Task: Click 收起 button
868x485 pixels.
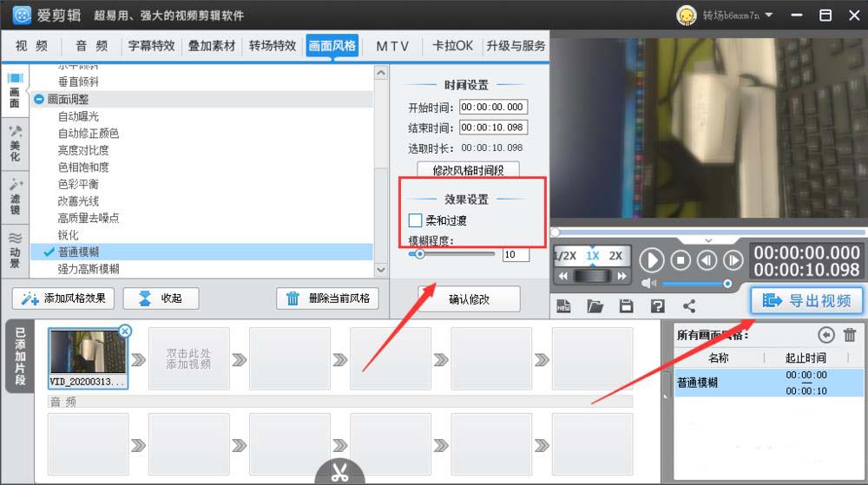Action: [161, 298]
